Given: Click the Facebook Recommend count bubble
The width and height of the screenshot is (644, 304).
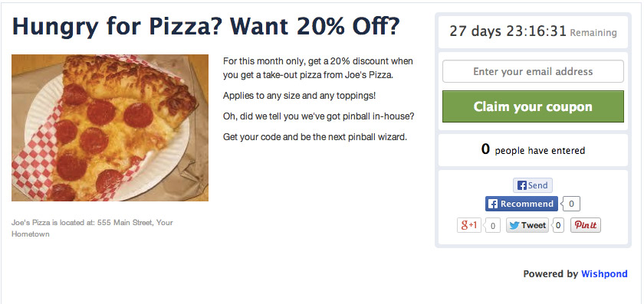Looking at the screenshot, I should pyautogui.click(x=571, y=204).
